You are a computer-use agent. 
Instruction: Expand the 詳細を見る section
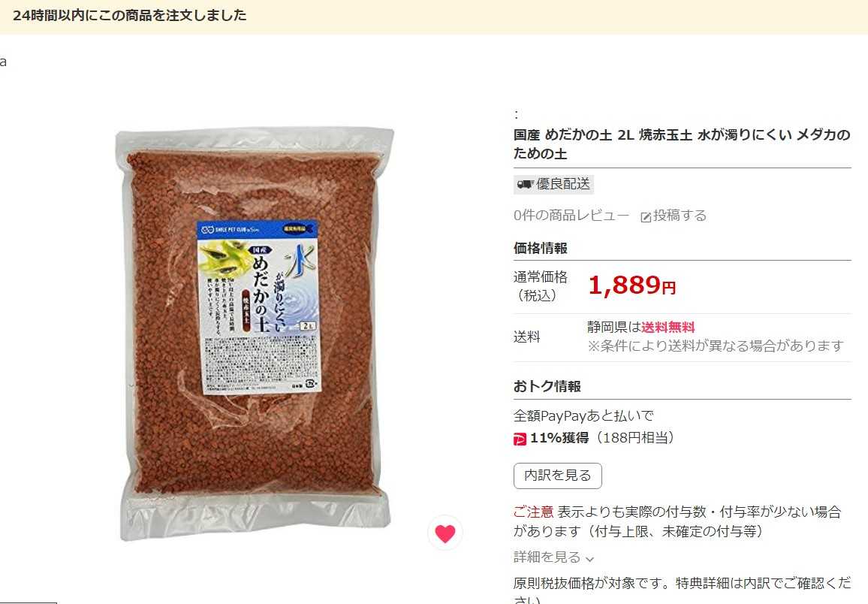pyautogui.click(x=553, y=557)
